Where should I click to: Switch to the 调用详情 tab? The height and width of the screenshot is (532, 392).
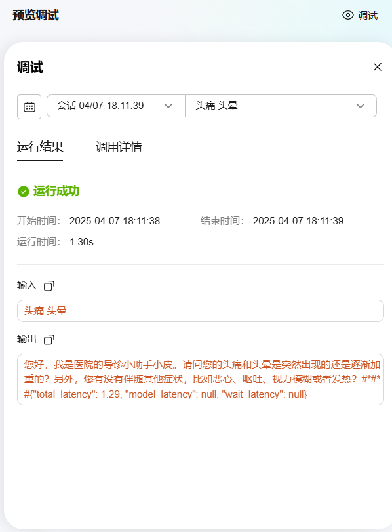119,147
